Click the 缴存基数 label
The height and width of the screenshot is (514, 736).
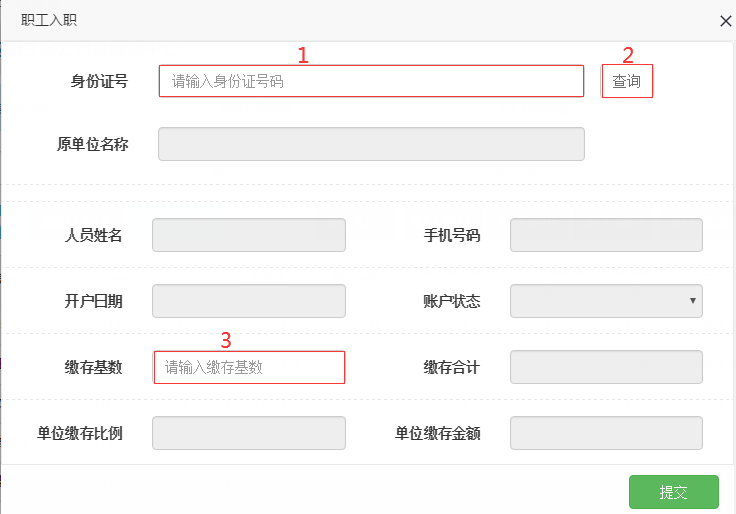93,367
